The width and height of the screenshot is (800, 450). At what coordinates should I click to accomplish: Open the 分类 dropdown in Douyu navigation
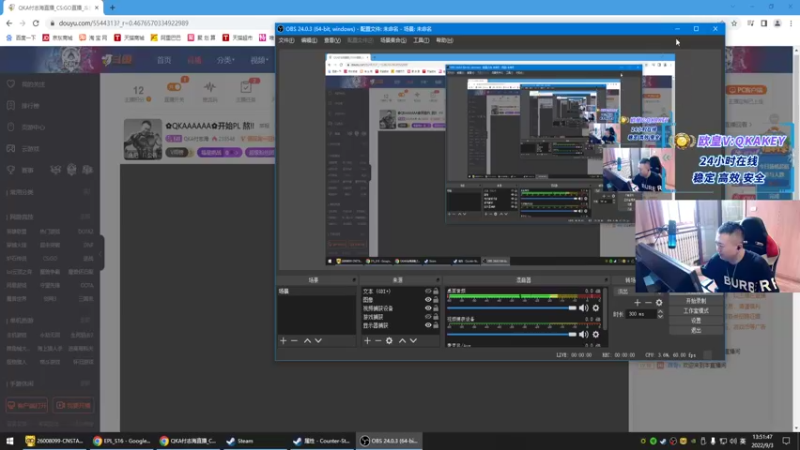225,60
